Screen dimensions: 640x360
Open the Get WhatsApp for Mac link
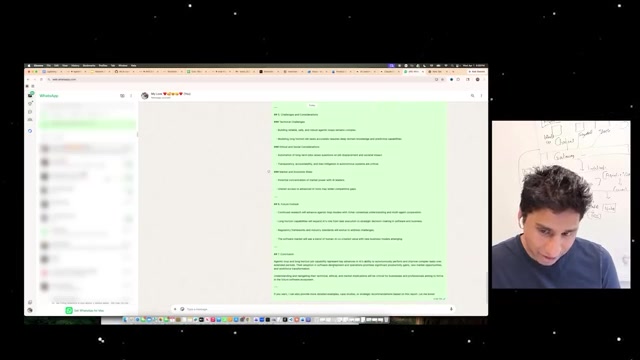tap(85, 311)
